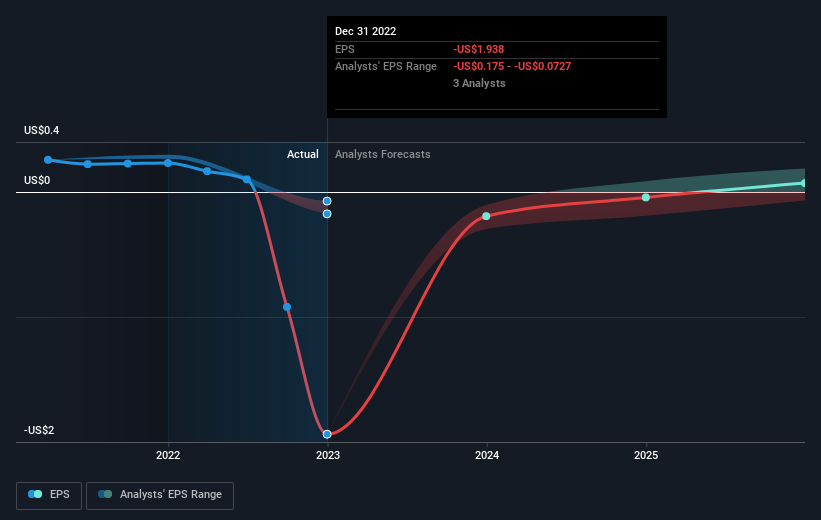The height and width of the screenshot is (520, 821).
Task: Click the US$0 y-axis label
Action: (x=37, y=181)
